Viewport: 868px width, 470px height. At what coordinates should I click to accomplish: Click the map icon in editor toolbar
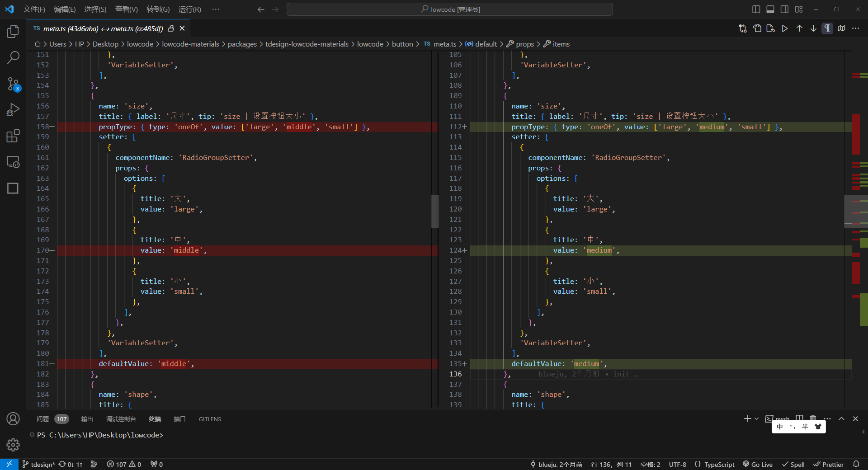click(x=841, y=28)
